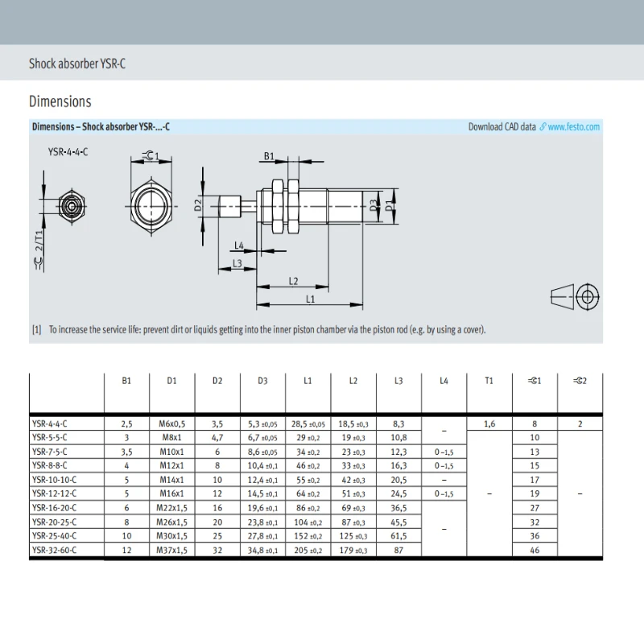Click the M22x1,5 thread cell
Screen dimensions: 644x644
(x=171, y=508)
